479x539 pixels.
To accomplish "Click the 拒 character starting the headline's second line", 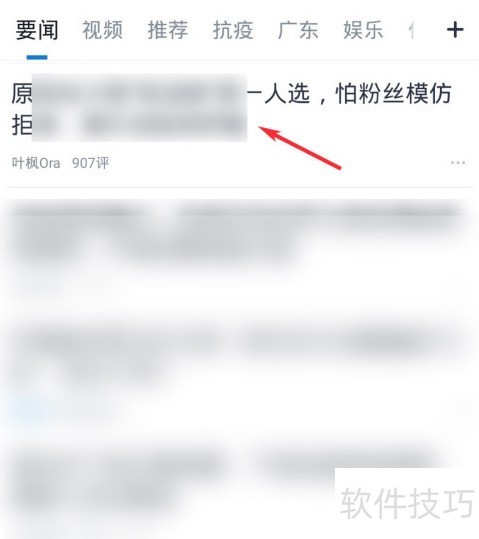I will [22, 124].
